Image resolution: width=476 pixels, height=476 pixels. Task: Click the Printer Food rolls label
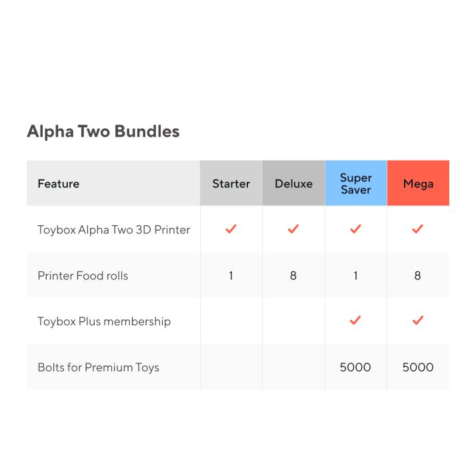tap(83, 275)
